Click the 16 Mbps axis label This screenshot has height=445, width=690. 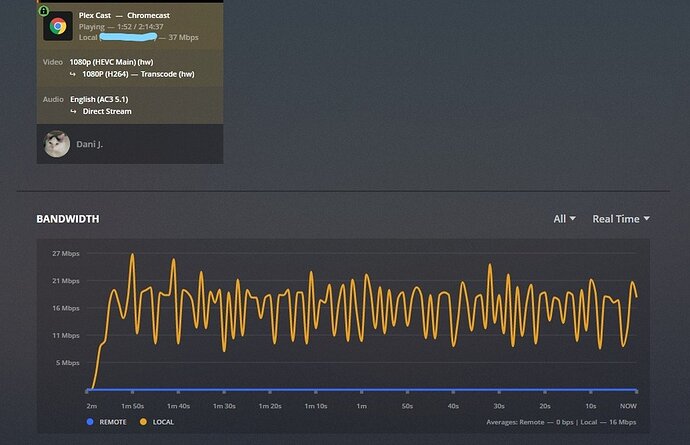coord(66,308)
